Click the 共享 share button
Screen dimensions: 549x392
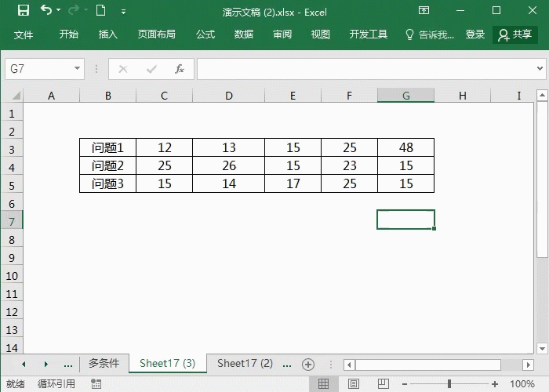[514, 34]
